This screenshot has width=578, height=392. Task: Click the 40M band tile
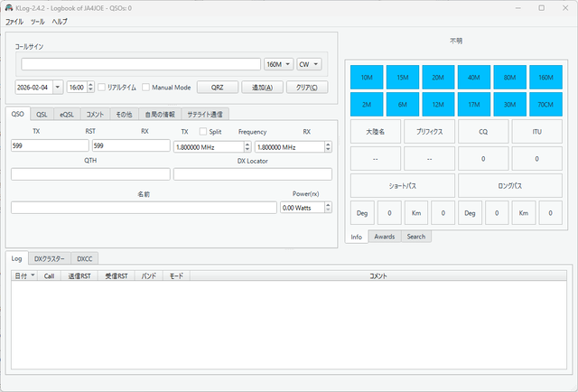click(474, 77)
